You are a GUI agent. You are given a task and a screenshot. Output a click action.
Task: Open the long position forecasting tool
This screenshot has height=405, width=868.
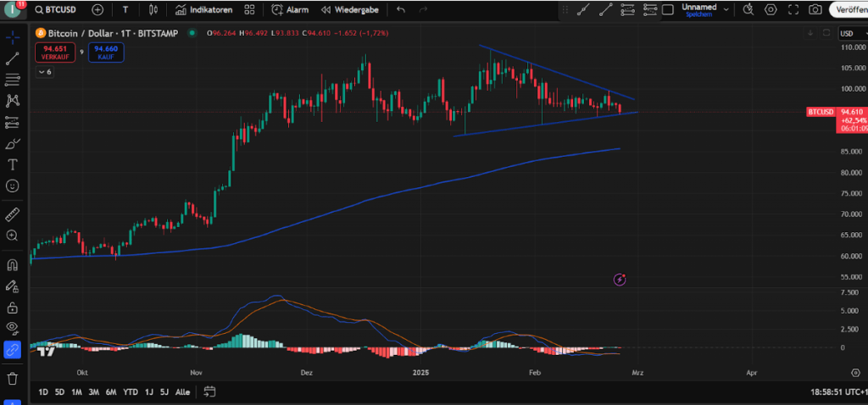[x=13, y=122]
